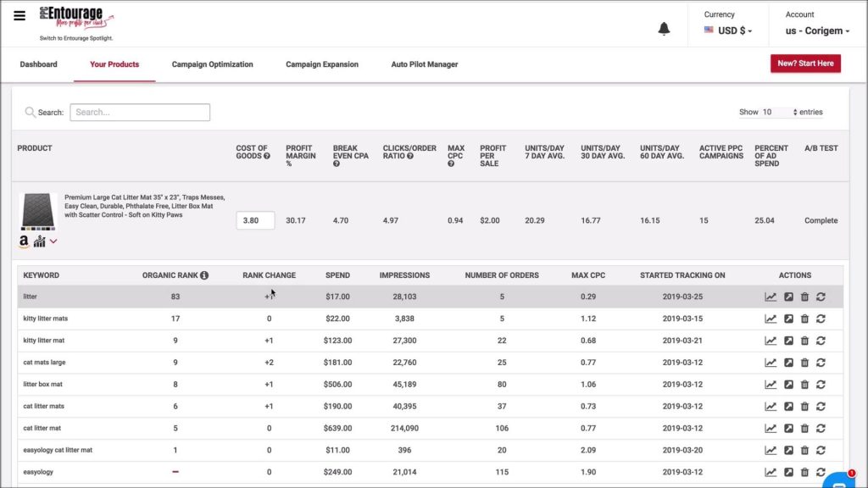Switch to the Dashboard tab
Image resolution: width=868 pixels, height=488 pixels.
pos(38,64)
